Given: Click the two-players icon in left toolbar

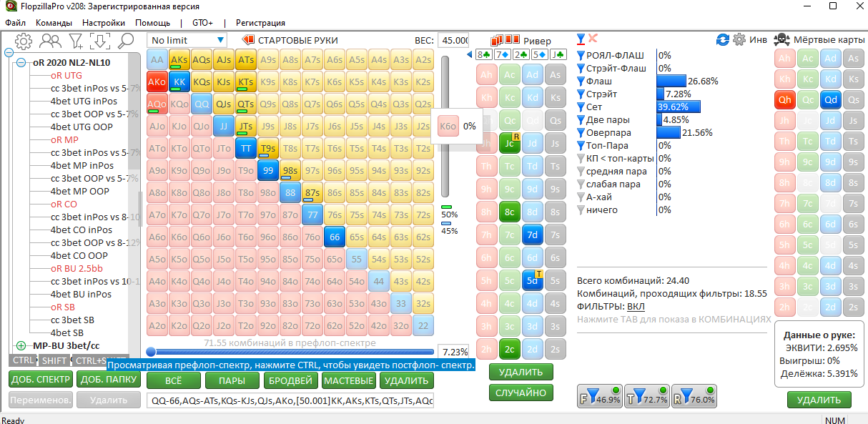Looking at the screenshot, I should pos(50,41).
